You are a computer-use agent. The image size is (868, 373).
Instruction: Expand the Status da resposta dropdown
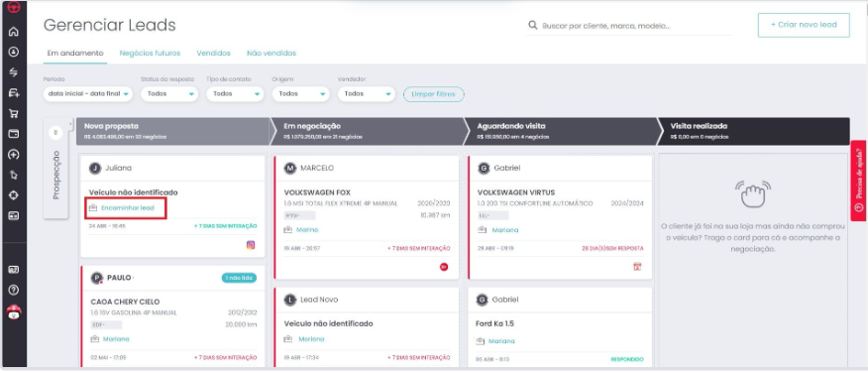[x=169, y=94]
